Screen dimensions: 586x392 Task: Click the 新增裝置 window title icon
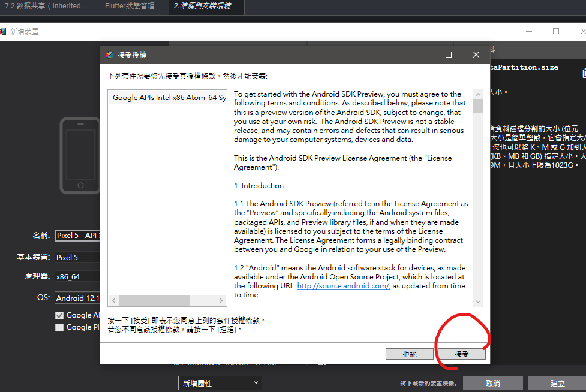(x=3, y=31)
